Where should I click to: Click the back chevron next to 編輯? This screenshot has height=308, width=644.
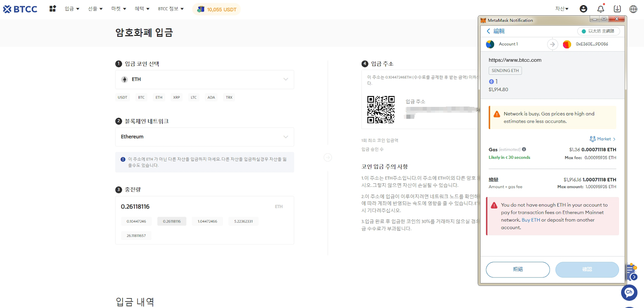(x=488, y=31)
